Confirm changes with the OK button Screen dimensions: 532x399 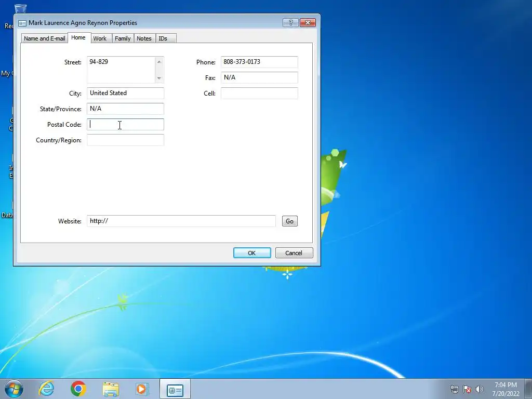tap(252, 253)
